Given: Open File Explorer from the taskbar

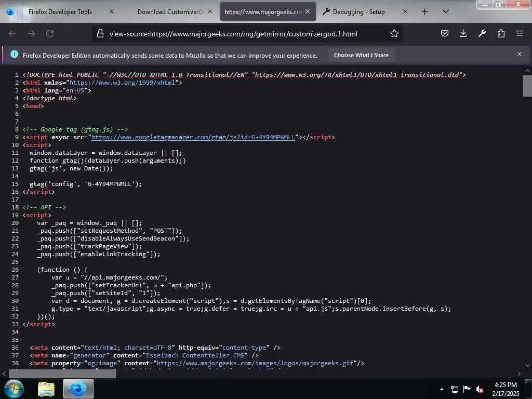Looking at the screenshot, I should [46, 389].
